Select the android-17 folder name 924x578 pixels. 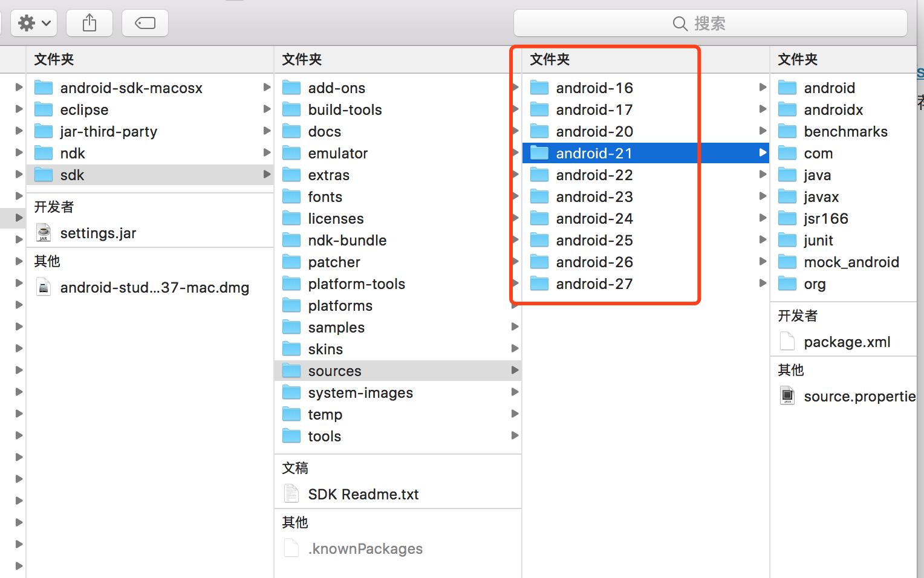coord(594,110)
